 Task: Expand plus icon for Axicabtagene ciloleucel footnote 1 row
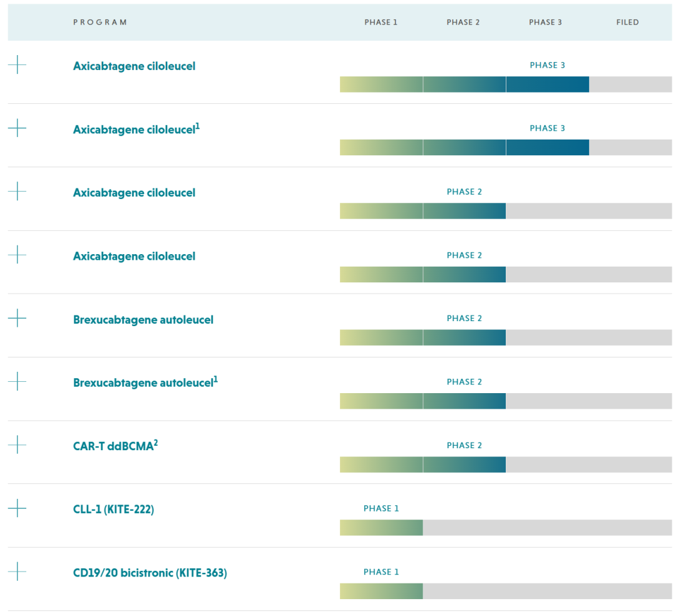18,128
